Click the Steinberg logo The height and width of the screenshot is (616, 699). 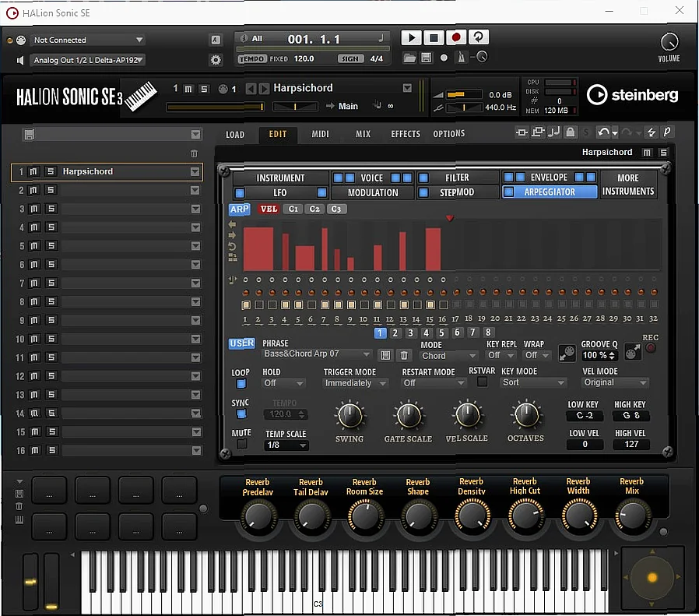[x=632, y=95]
